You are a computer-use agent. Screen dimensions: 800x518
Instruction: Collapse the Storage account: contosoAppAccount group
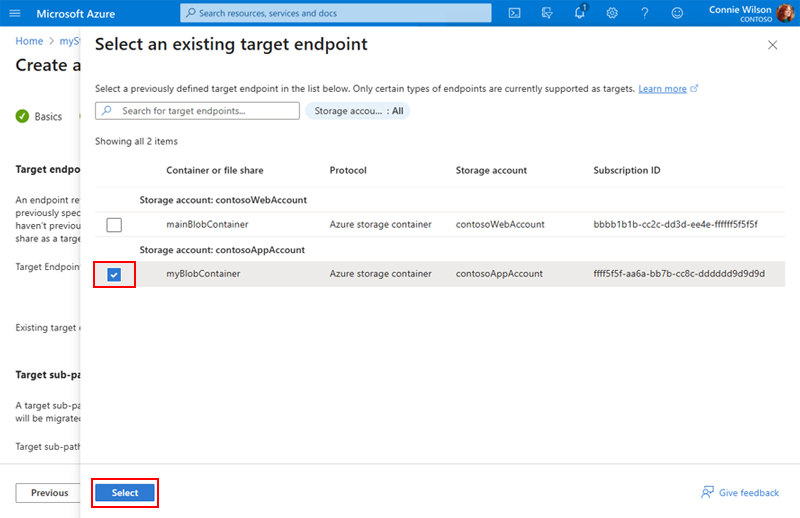[x=222, y=250]
